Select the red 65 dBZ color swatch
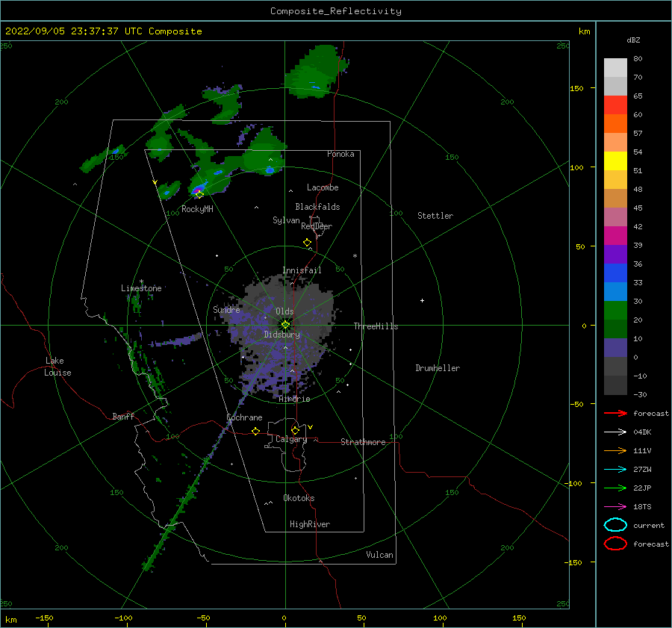672x628 pixels. [x=615, y=105]
